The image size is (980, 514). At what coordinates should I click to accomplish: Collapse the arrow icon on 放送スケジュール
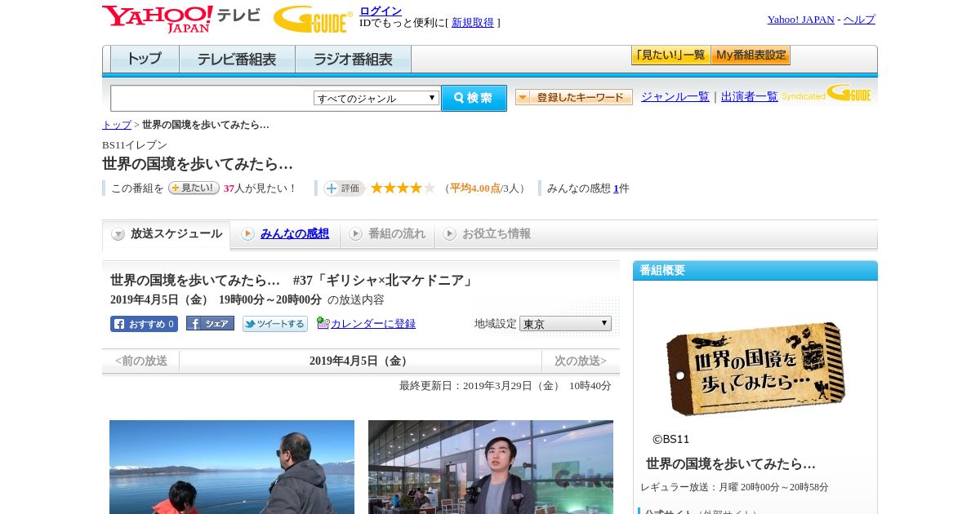click(118, 234)
